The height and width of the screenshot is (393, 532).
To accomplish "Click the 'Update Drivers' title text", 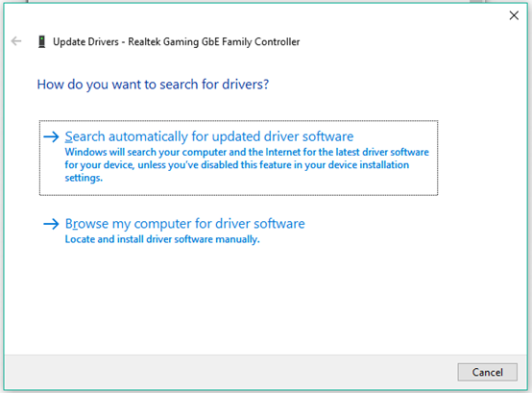I will pos(85,41).
